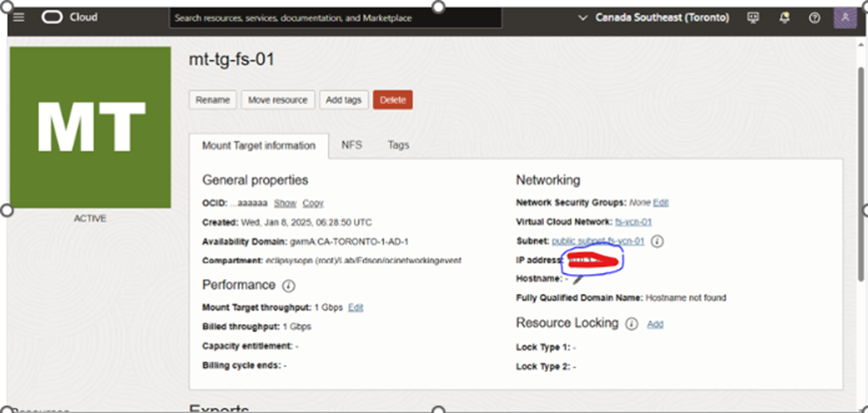Open the fs-vcn-01 Virtual Cloud Network link
Image resolution: width=868 pixels, height=413 pixels.
point(634,221)
